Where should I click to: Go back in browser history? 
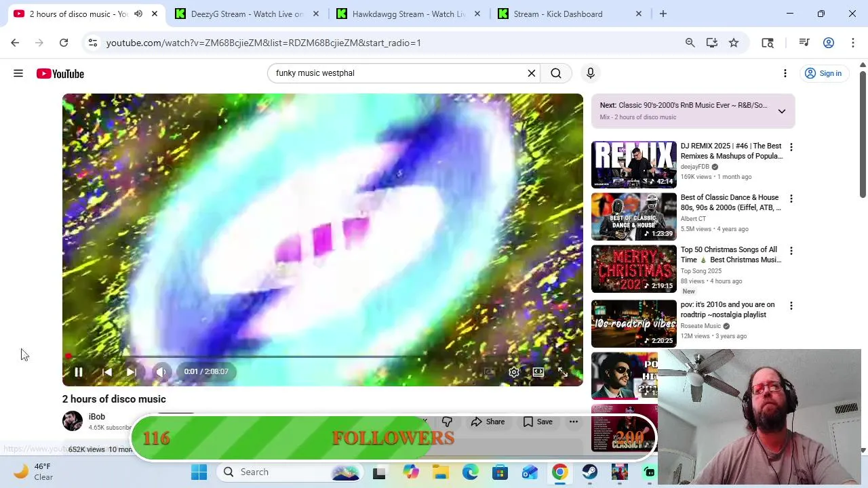15,43
